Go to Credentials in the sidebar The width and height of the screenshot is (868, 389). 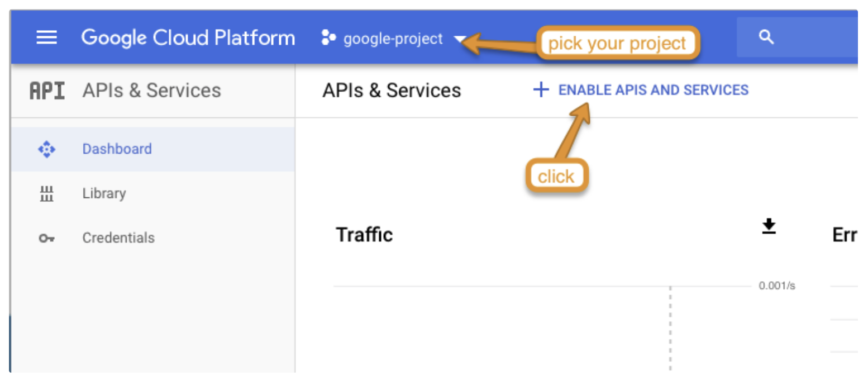pos(118,238)
